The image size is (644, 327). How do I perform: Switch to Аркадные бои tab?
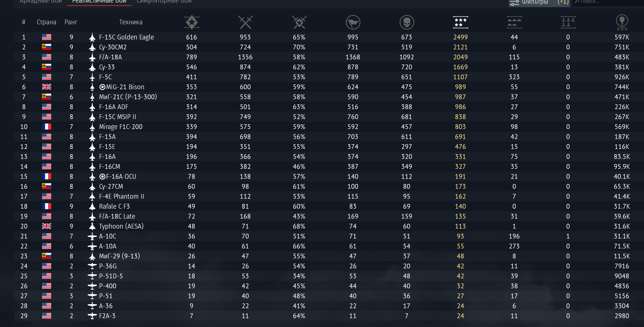41,2
